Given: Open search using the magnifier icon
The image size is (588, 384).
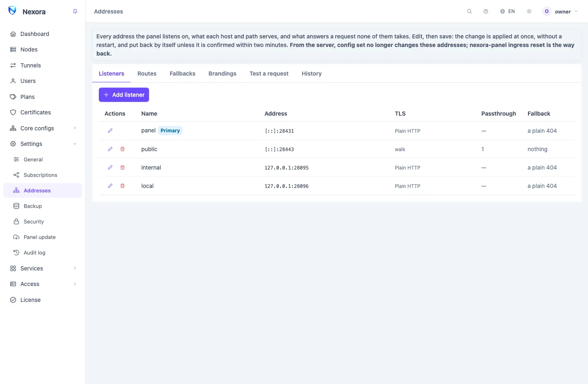Looking at the screenshot, I should (x=470, y=11).
